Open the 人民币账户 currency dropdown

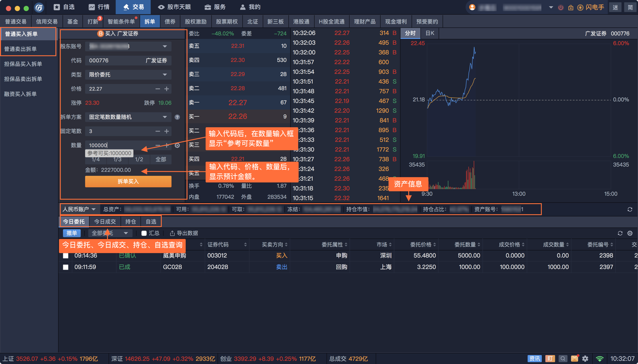coord(79,209)
